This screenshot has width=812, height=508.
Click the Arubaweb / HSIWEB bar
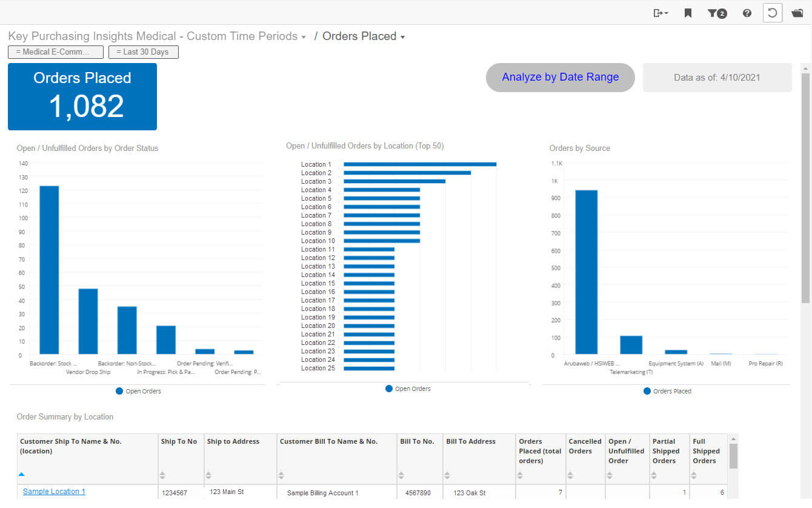click(586, 272)
